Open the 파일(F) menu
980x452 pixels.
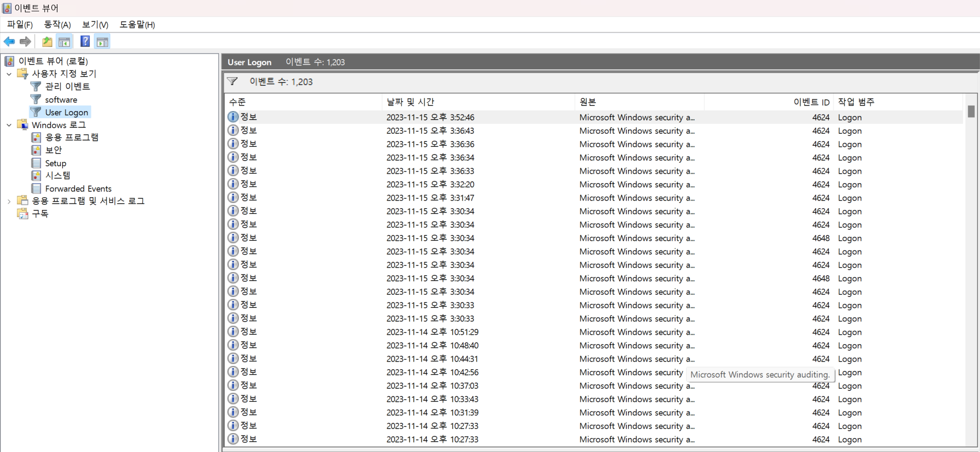click(x=20, y=24)
